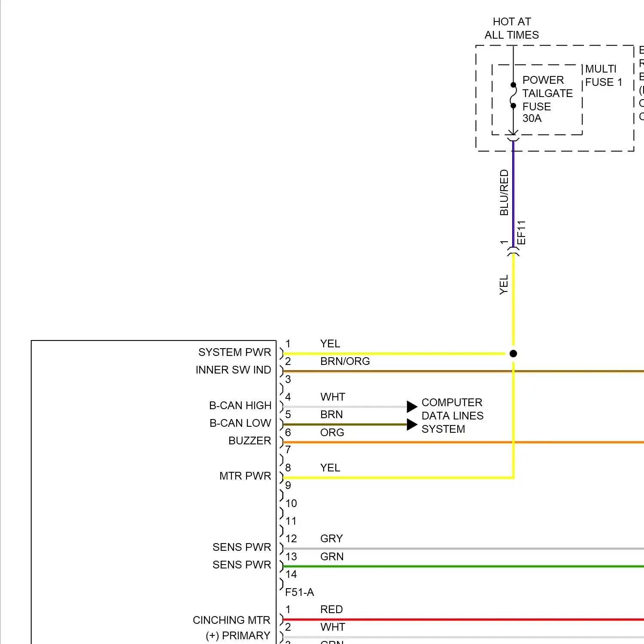Click the "SENS PWR" label beside the GRY wire
The image size is (644, 644).
[x=242, y=547]
